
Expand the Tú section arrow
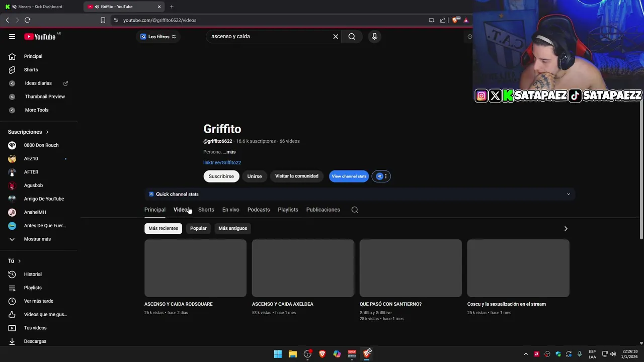[x=20, y=261]
